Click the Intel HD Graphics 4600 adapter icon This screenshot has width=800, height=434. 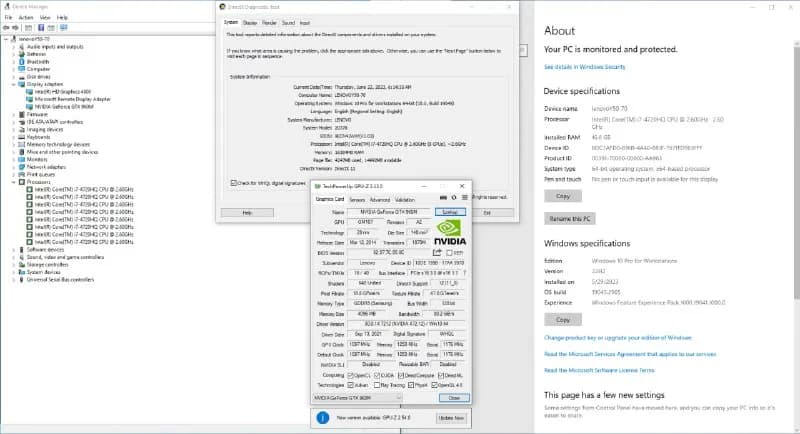pos(30,92)
